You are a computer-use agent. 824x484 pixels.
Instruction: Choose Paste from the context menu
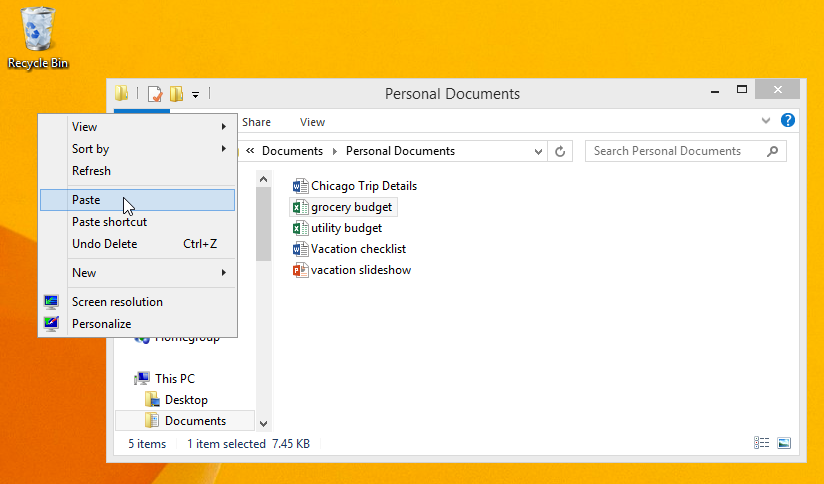coord(86,200)
